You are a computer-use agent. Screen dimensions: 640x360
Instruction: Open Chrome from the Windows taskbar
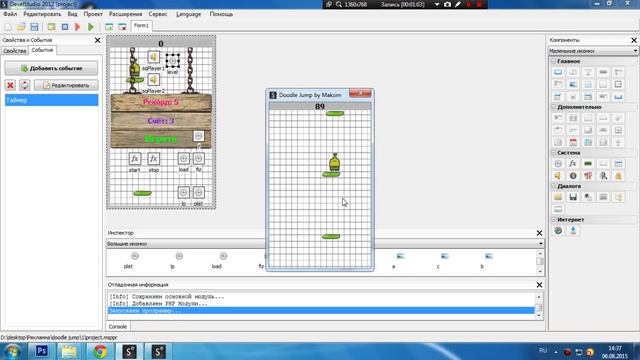[x=100, y=351]
